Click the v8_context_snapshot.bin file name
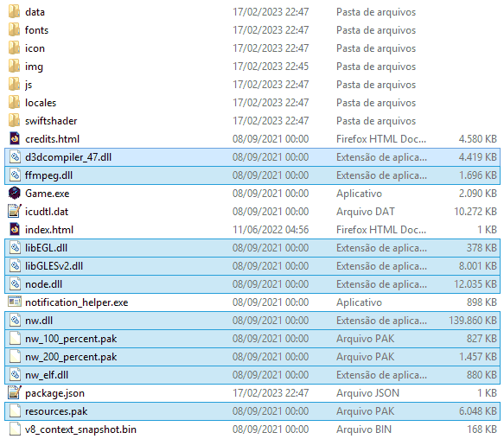The height and width of the screenshot is (439, 504). tap(80, 429)
